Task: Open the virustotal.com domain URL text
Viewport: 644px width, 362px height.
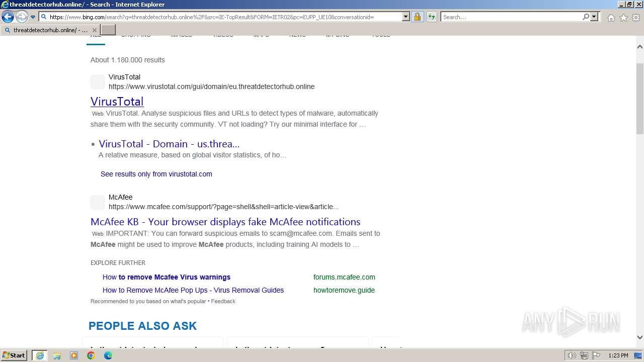Action: coord(211,86)
